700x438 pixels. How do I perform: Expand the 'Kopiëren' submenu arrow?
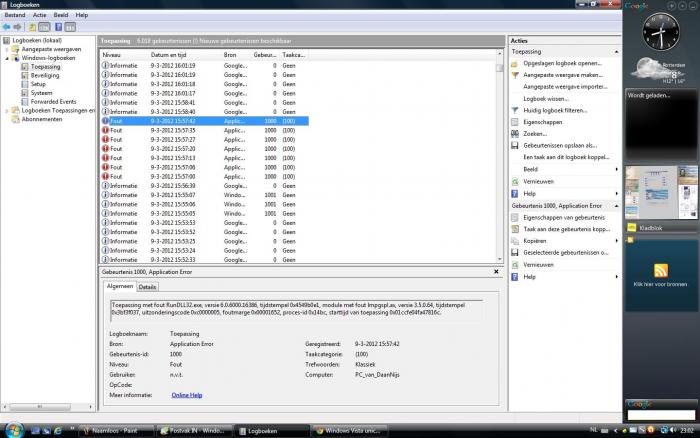pos(617,241)
